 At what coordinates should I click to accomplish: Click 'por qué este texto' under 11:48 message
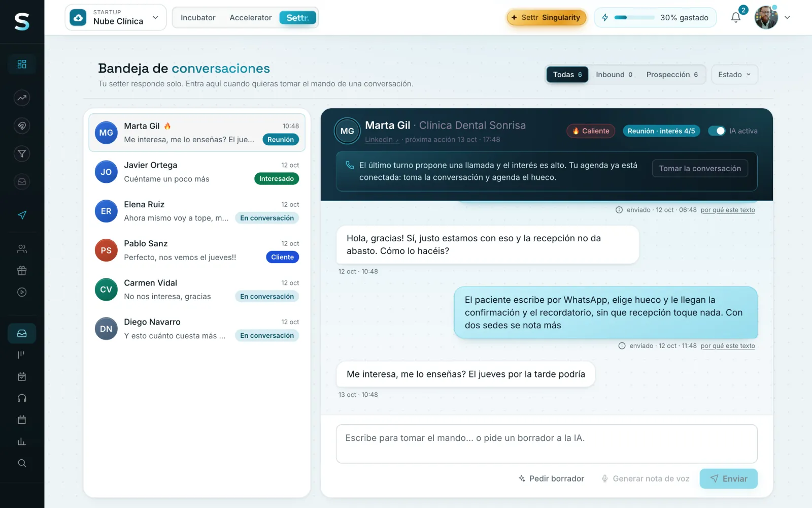[x=728, y=346]
